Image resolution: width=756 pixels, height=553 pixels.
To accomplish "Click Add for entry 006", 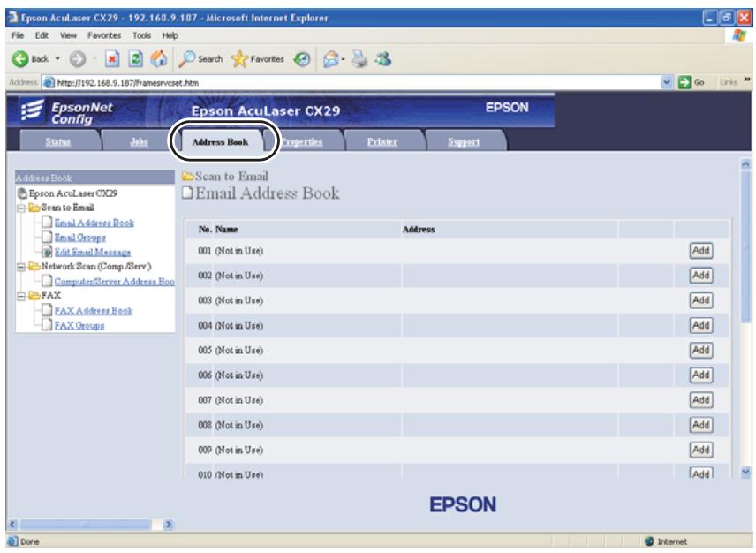I will point(700,375).
